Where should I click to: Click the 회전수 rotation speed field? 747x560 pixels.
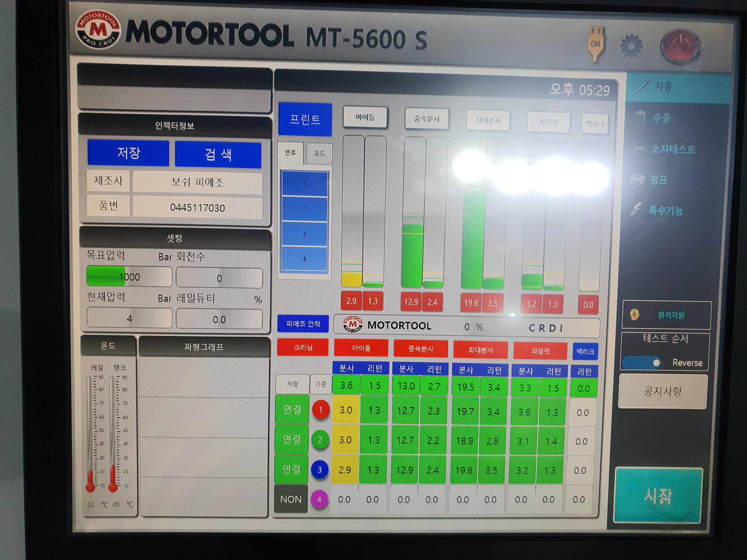click(219, 278)
